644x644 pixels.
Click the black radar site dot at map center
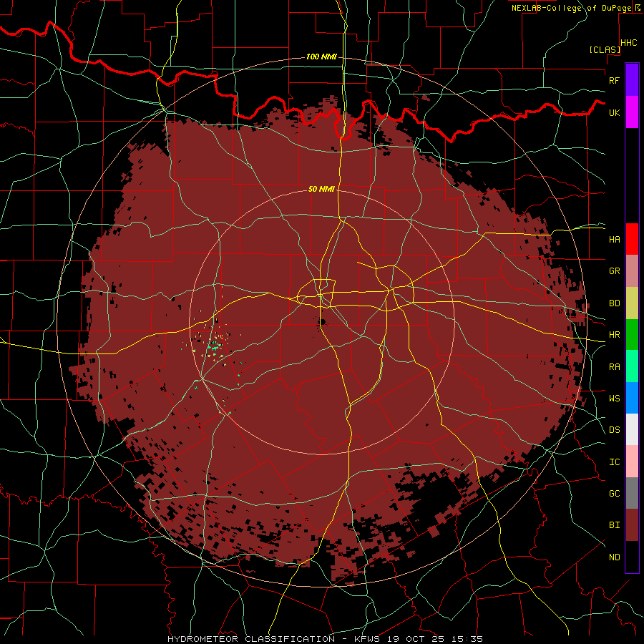tap(323, 322)
